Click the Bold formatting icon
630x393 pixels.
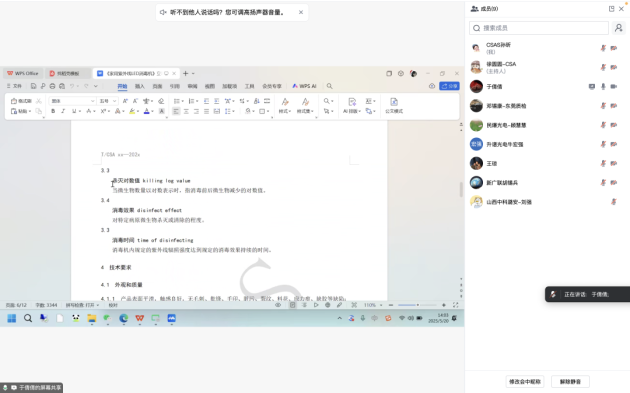pos(53,111)
